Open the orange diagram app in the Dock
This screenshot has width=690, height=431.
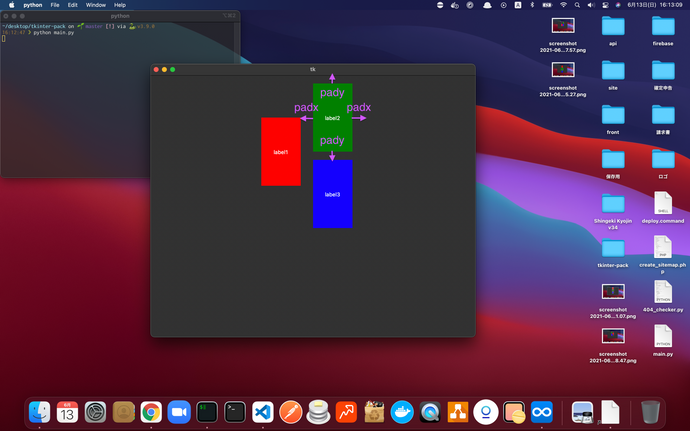pos(458,413)
